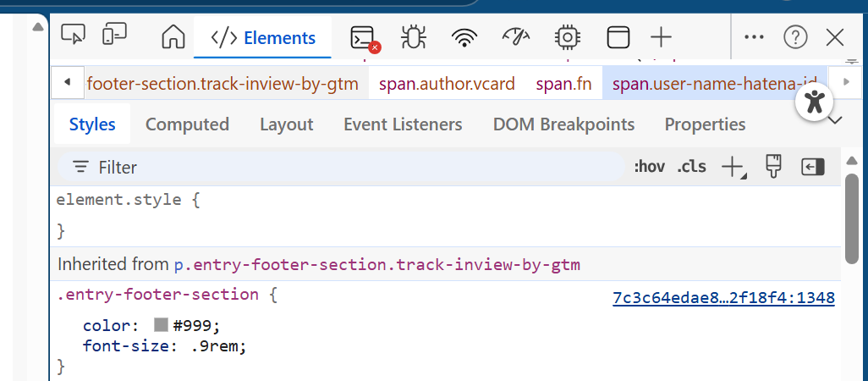Open the Memory chip tool
The width and height of the screenshot is (868, 381).
[x=566, y=37]
